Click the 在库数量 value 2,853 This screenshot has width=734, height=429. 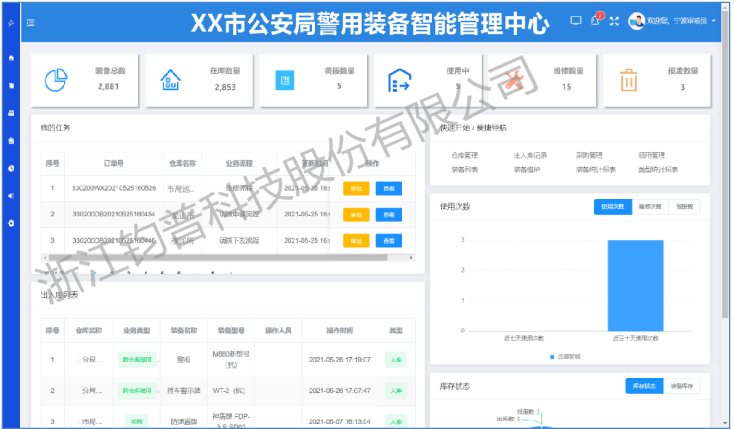(225, 87)
